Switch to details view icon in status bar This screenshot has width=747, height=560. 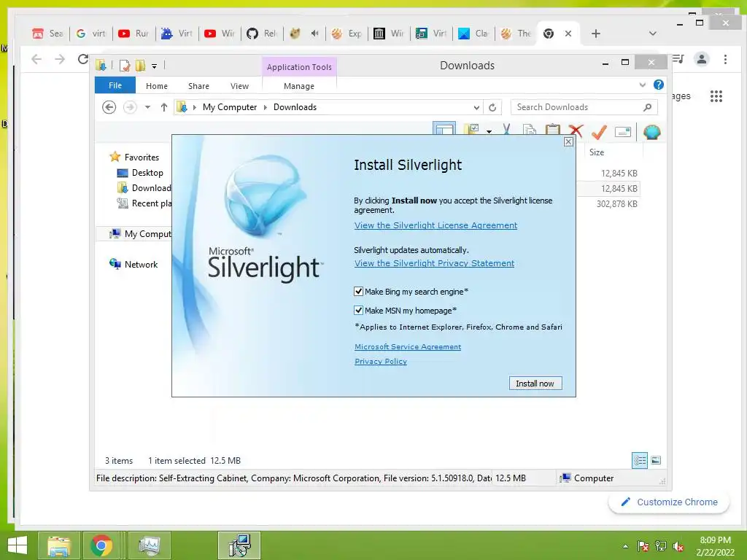coord(639,460)
